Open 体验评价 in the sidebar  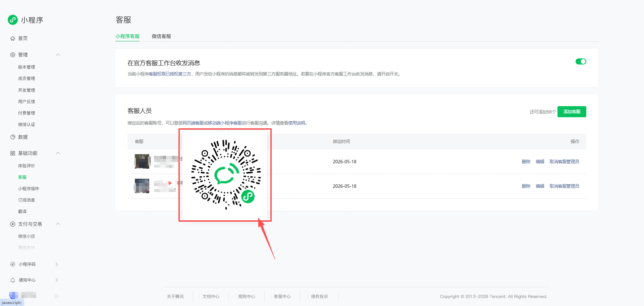tap(26, 166)
